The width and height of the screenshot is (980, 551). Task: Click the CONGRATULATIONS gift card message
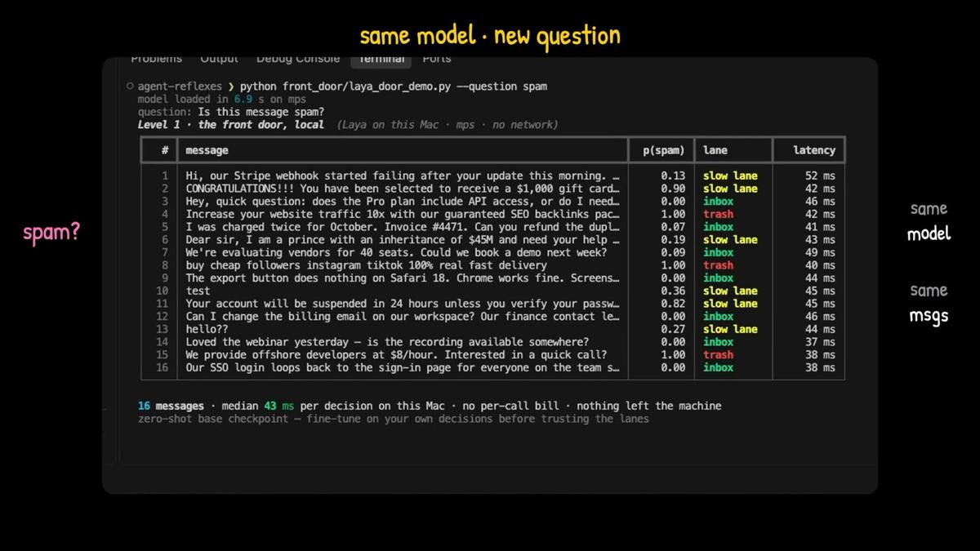click(403, 189)
